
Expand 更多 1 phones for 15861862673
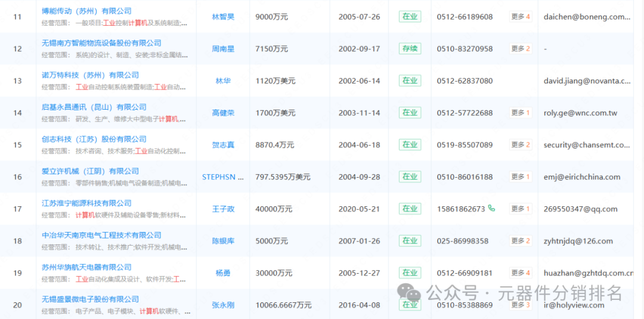click(521, 209)
